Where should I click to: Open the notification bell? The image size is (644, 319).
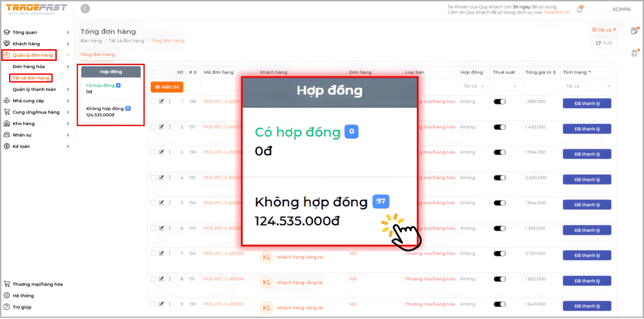pyautogui.click(x=580, y=9)
